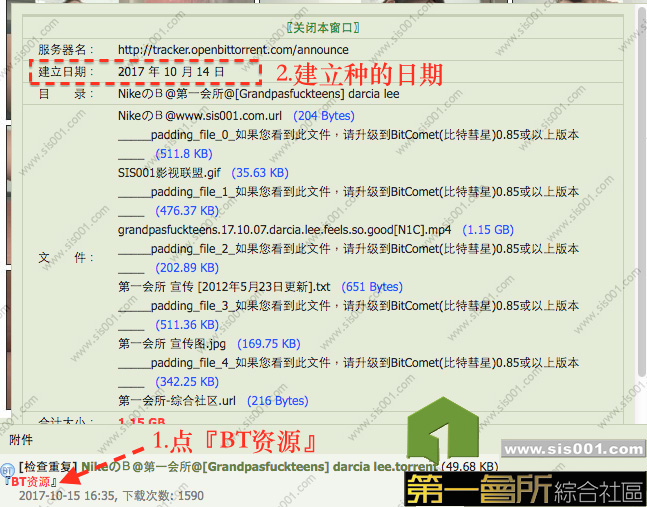This screenshot has width=647, height=507.
Task: Click the padding_file_4 file entry
Action: pyautogui.click(x=348, y=372)
